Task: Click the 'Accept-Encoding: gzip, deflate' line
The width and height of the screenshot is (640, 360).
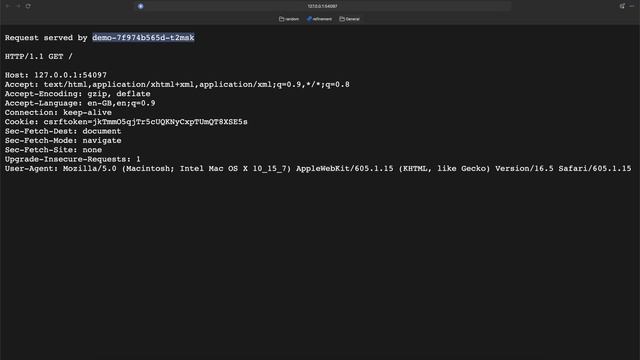Action: point(78,94)
